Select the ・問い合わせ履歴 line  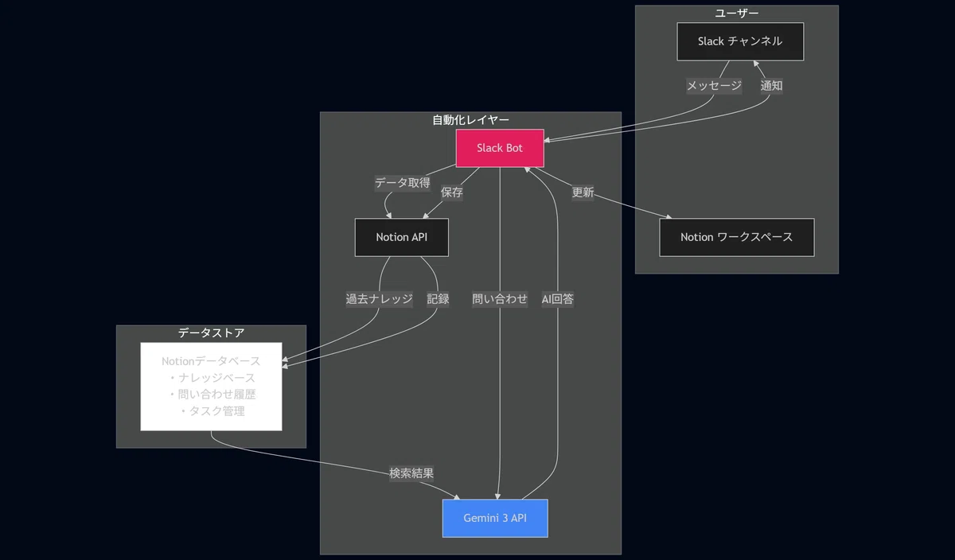pyautogui.click(x=212, y=395)
